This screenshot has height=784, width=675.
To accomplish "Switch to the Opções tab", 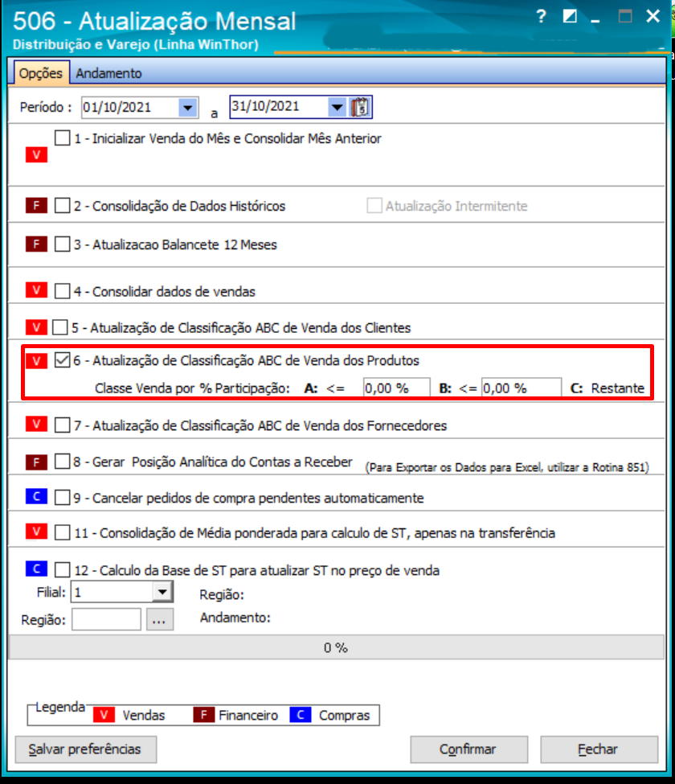I will (41, 73).
